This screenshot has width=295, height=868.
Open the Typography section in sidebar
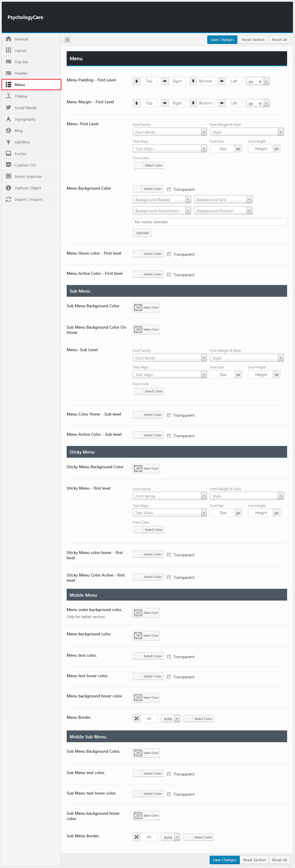[25, 119]
